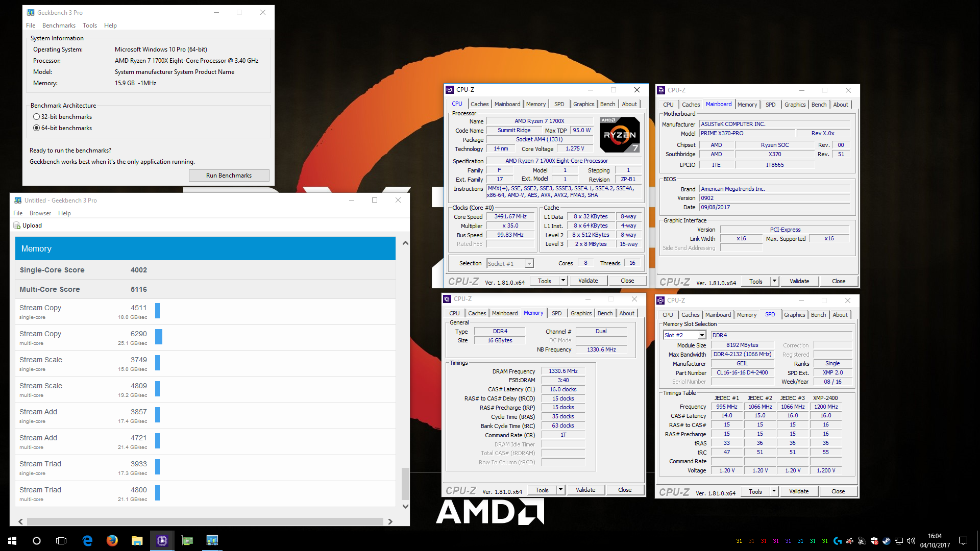
Task: Click the DRAM Frequency 1330.6 MHz value
Action: pos(563,371)
